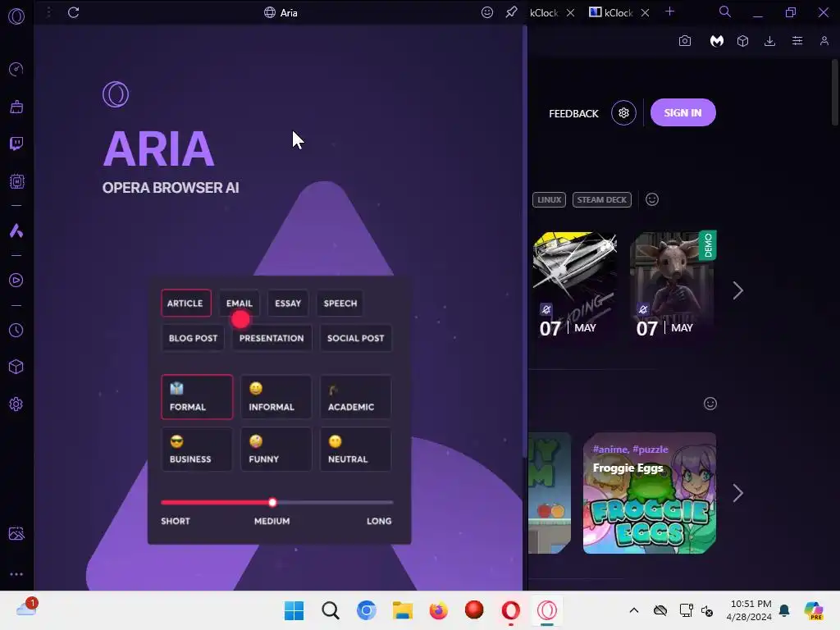840x630 pixels.
Task: Choose INFORMAL tone
Action: (276, 397)
